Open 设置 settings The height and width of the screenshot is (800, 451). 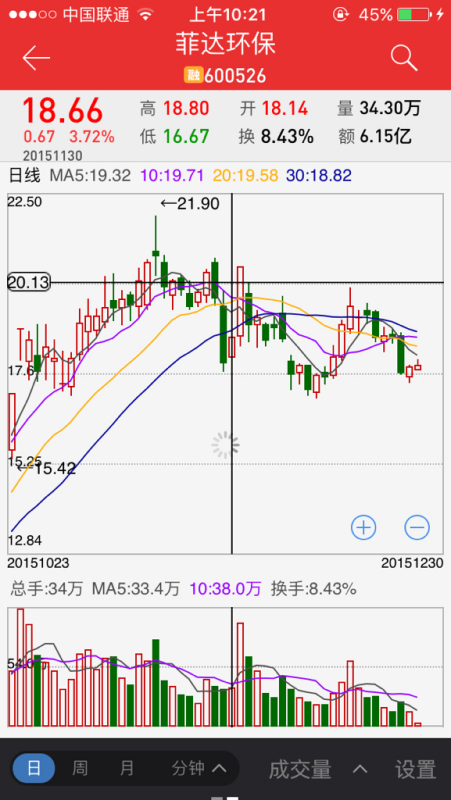pos(416,769)
